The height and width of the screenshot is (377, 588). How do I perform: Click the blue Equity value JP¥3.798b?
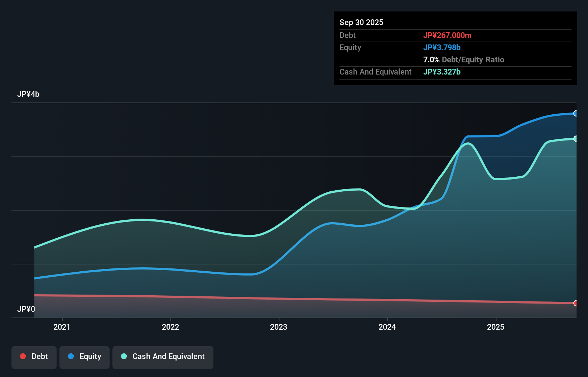(442, 47)
